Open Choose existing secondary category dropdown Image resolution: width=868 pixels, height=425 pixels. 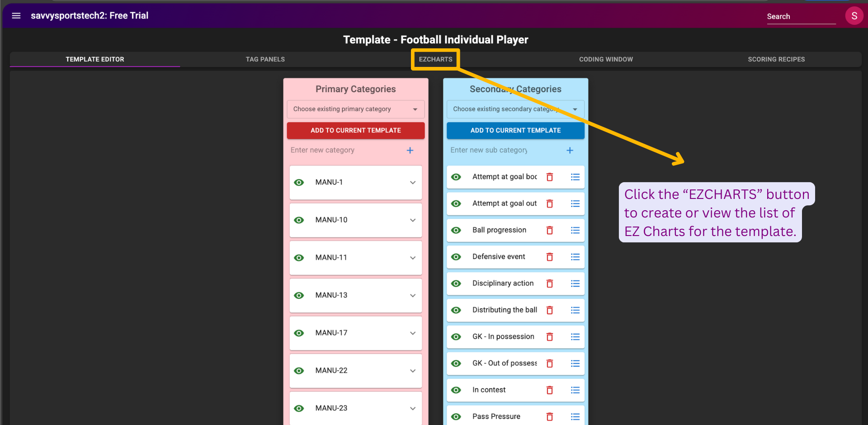coord(515,109)
